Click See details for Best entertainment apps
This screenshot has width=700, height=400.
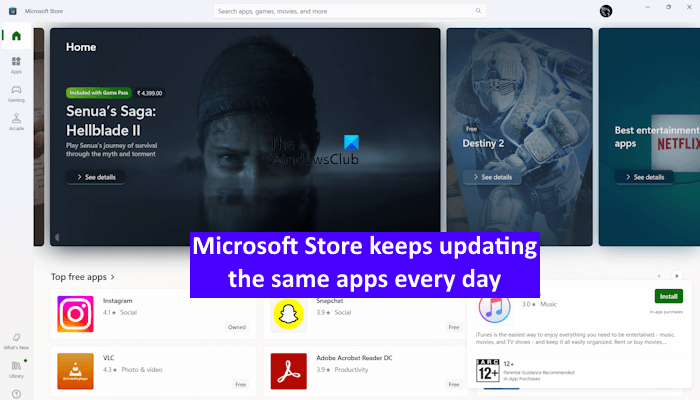645,177
